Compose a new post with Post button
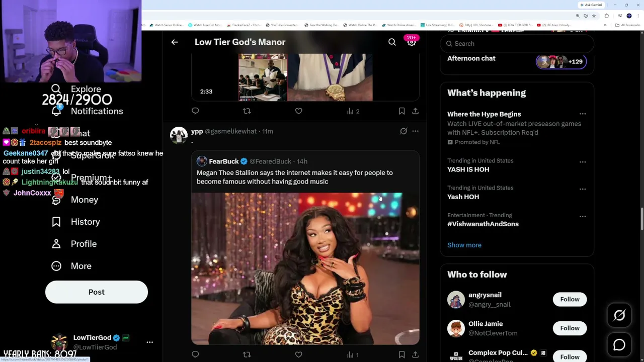644x362 pixels. 97,292
